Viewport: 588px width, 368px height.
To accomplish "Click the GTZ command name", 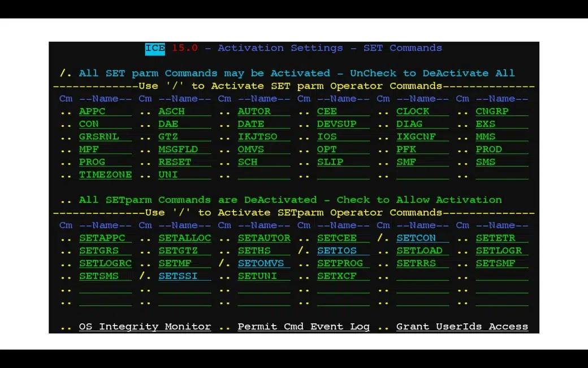I will [168, 137].
